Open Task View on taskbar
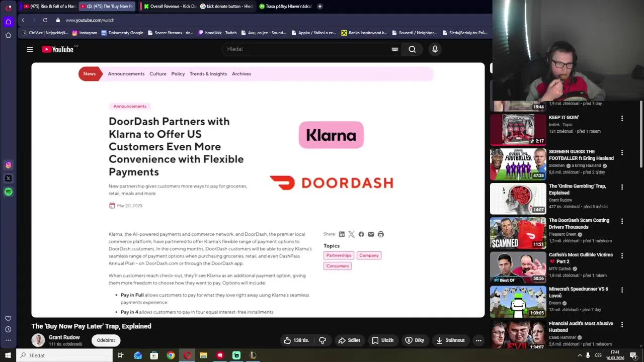The height and width of the screenshot is (362, 644). tap(121, 355)
